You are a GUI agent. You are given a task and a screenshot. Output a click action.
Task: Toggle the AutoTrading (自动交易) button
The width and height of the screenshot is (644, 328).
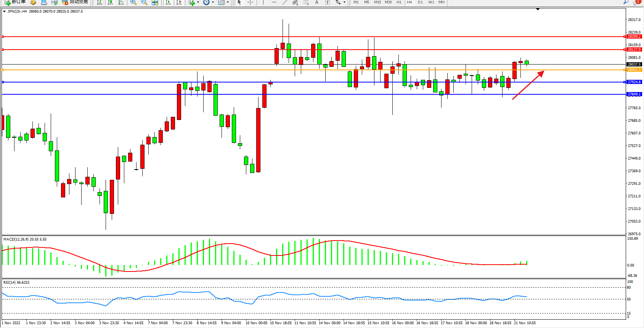[75, 2]
